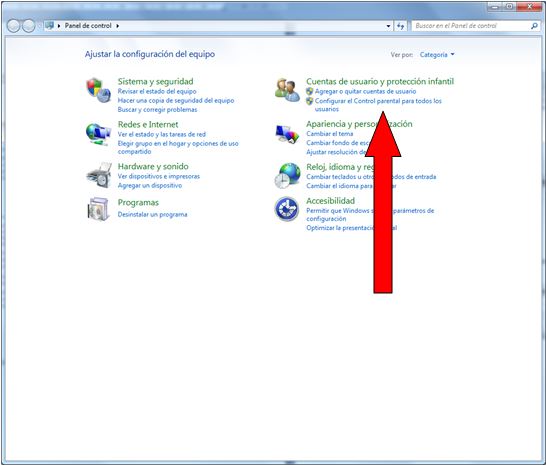Viewport: 546px width, 465px height.
Task: Open the Sistema y seguridad shield icon
Action: pyautogui.click(x=99, y=90)
